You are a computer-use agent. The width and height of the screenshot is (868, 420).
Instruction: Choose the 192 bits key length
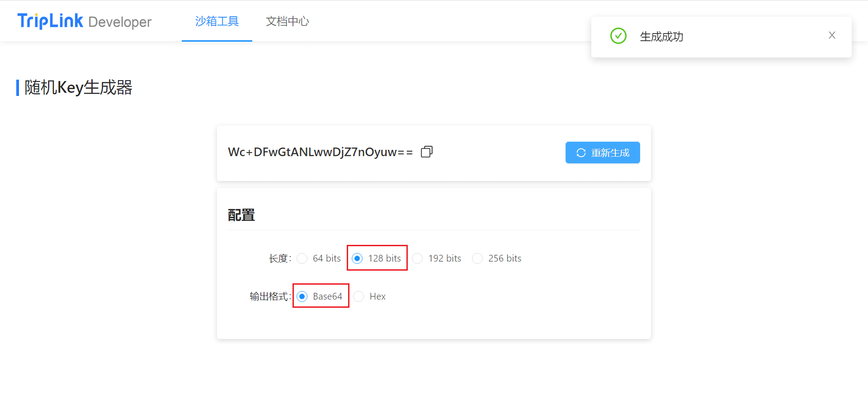pos(417,258)
